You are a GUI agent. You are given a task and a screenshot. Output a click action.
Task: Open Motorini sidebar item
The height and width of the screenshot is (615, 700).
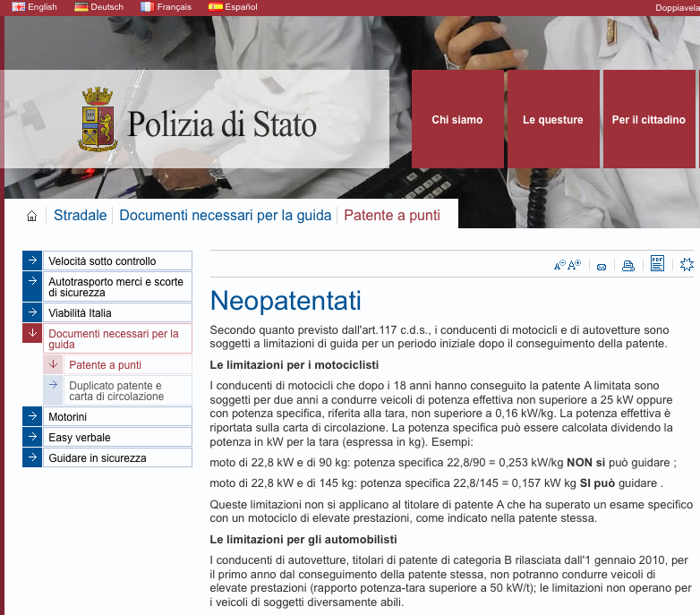point(118,416)
